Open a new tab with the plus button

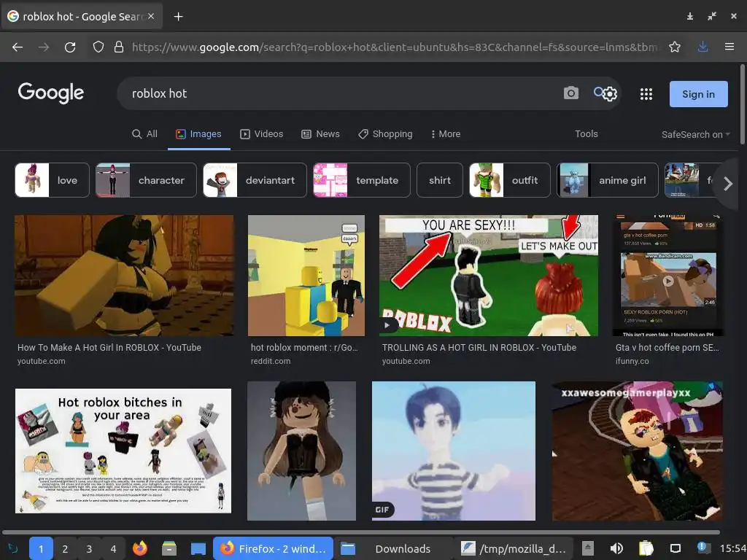(x=178, y=17)
